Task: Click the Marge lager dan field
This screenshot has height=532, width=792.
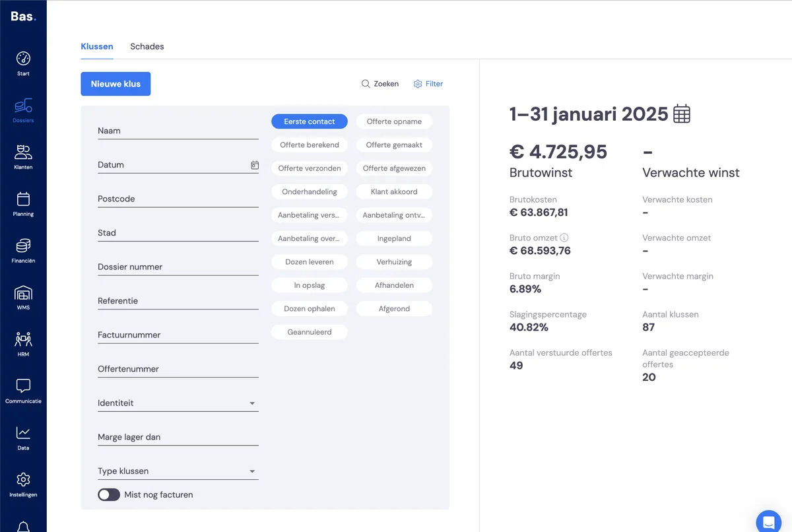Action: pos(178,437)
